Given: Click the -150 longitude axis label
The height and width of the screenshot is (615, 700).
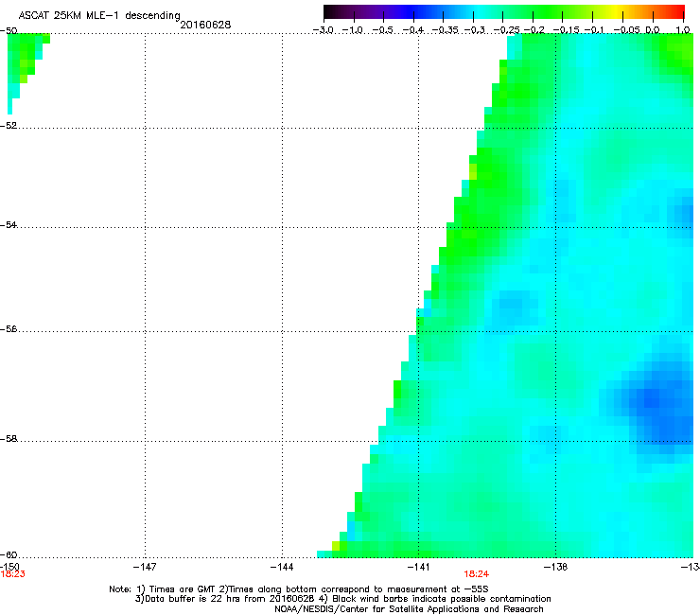Looking at the screenshot, I should pos(9,567).
